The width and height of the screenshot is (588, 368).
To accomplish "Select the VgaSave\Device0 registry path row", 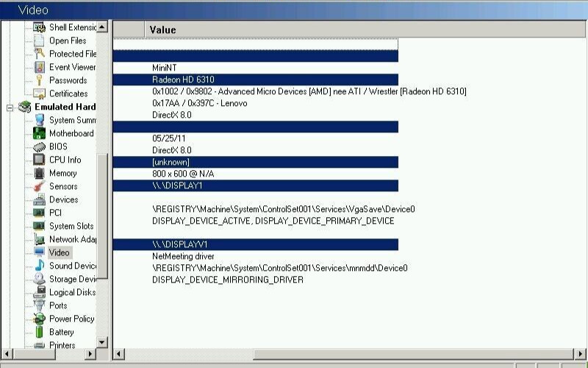I will (264, 209).
